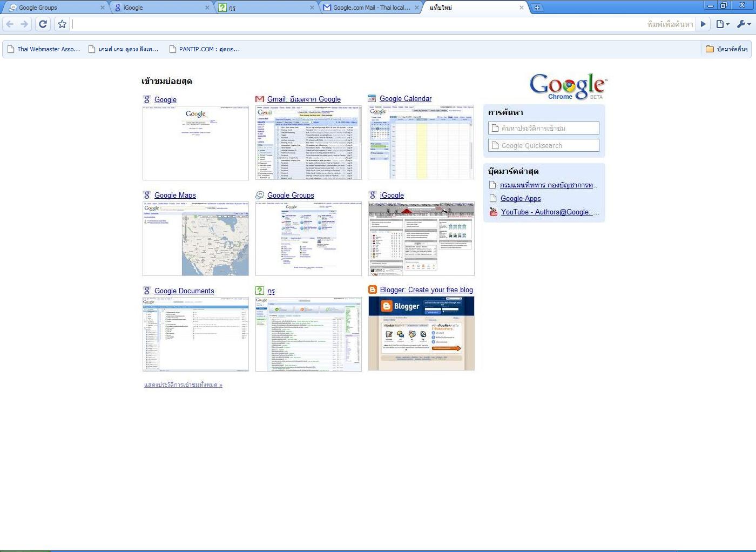Open the Google Maps thumbnail preview
This screenshot has width=756, height=552.
click(195, 239)
